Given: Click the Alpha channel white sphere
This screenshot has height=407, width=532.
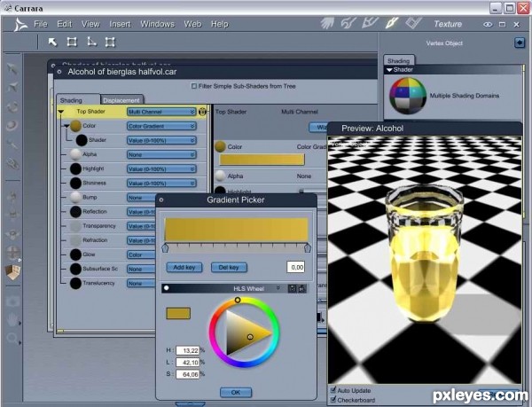Looking at the screenshot, I should (75, 154).
